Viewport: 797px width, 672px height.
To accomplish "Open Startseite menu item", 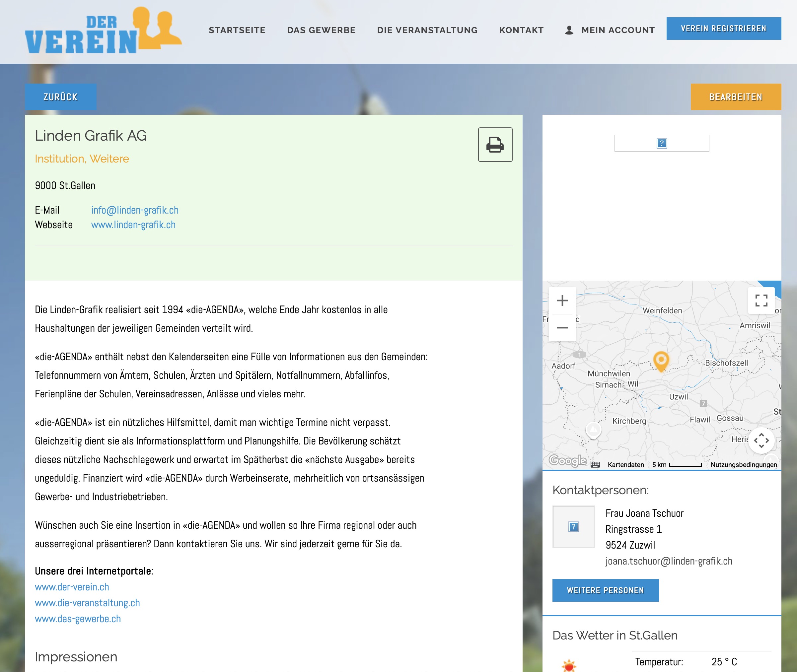I will click(237, 30).
